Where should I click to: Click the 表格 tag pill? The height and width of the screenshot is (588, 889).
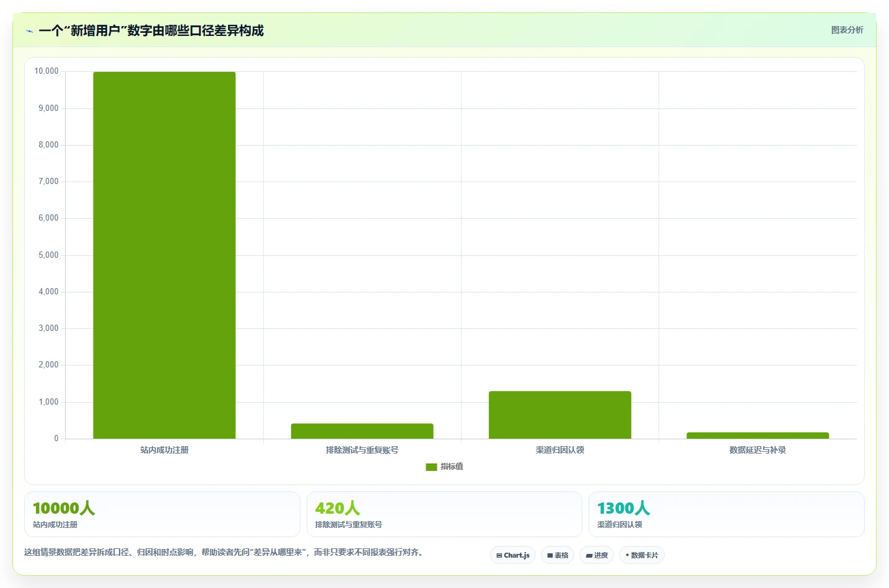558,555
